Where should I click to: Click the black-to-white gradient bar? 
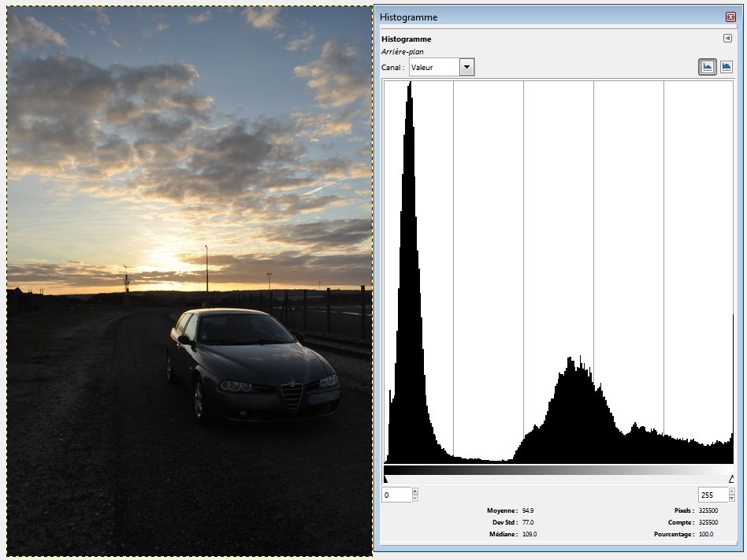558,469
